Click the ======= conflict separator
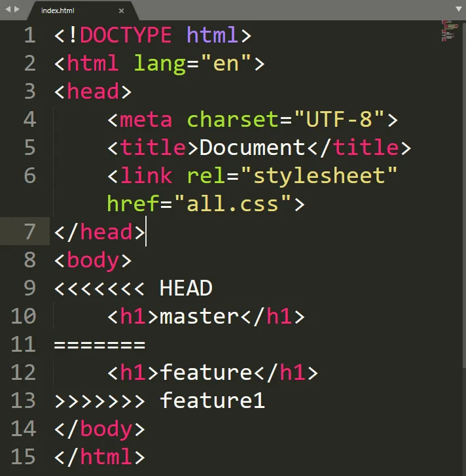The image size is (466, 476). pos(99,345)
